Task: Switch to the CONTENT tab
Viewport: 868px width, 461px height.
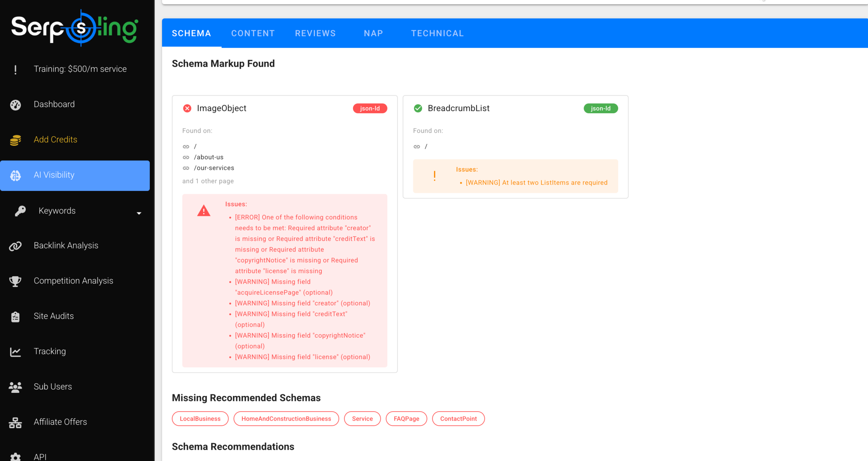Action: tap(253, 33)
